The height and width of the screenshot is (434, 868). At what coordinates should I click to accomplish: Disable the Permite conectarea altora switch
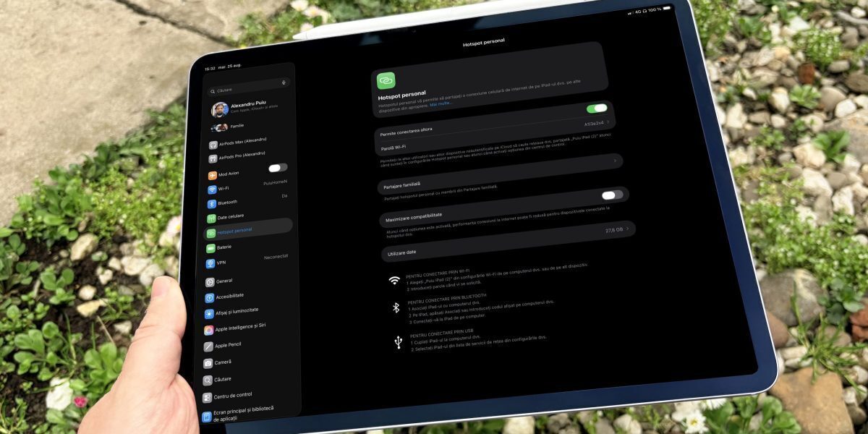click(x=597, y=109)
